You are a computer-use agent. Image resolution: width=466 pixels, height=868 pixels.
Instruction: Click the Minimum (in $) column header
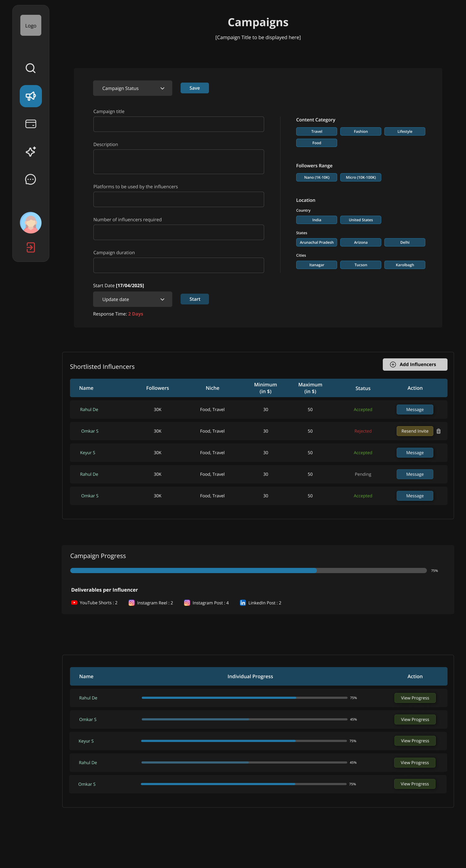point(266,388)
